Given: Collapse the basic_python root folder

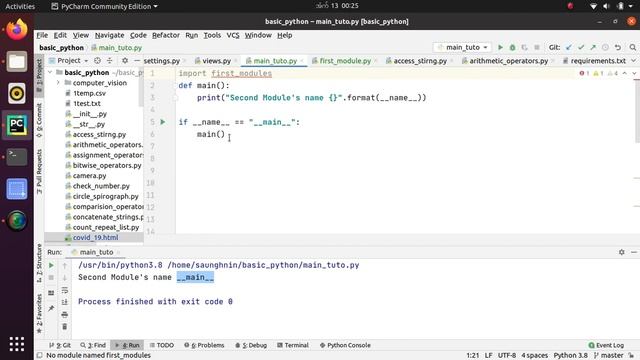Looking at the screenshot, I should pyautogui.click(x=50, y=73).
